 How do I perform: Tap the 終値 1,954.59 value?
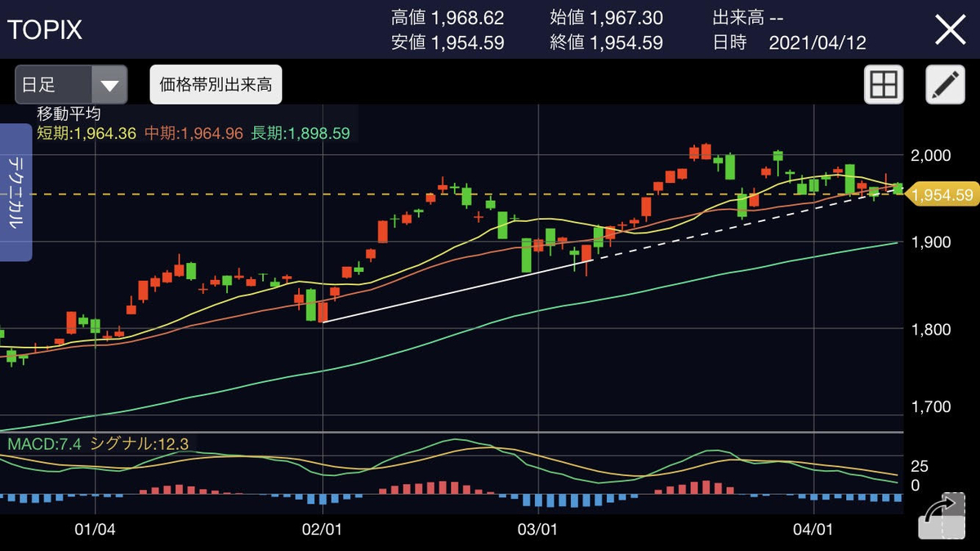click(607, 42)
